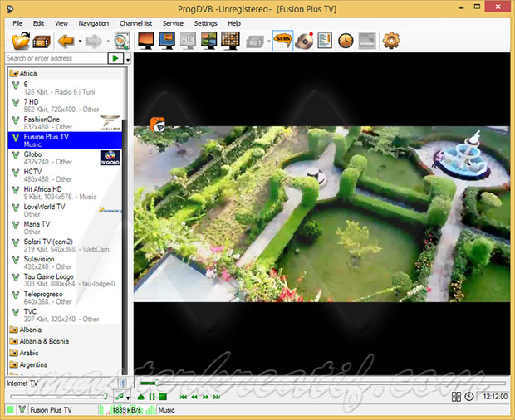This screenshot has height=420, width=515.
Task: Open the channel search magnifier icon
Action: pyautogui.click(x=122, y=41)
